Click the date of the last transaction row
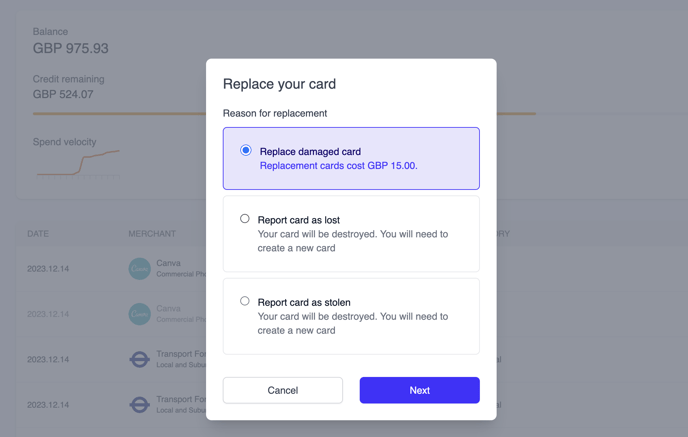688x437 pixels. coord(48,405)
